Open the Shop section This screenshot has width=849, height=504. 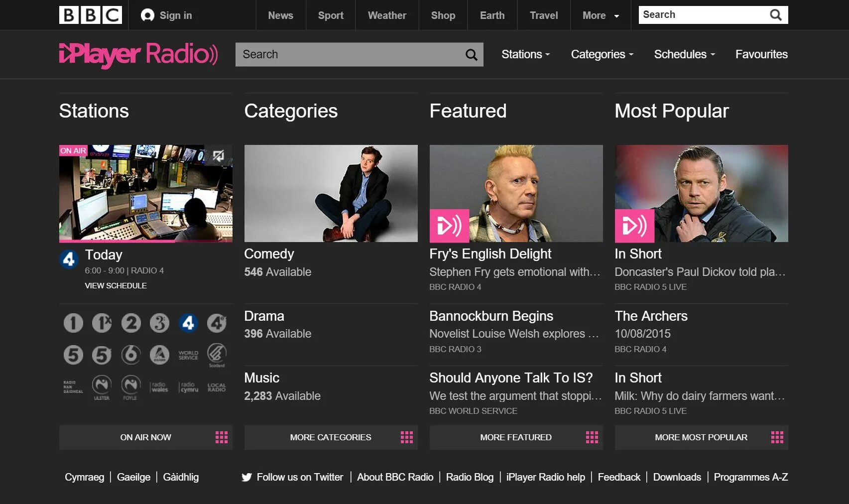pyautogui.click(x=443, y=15)
